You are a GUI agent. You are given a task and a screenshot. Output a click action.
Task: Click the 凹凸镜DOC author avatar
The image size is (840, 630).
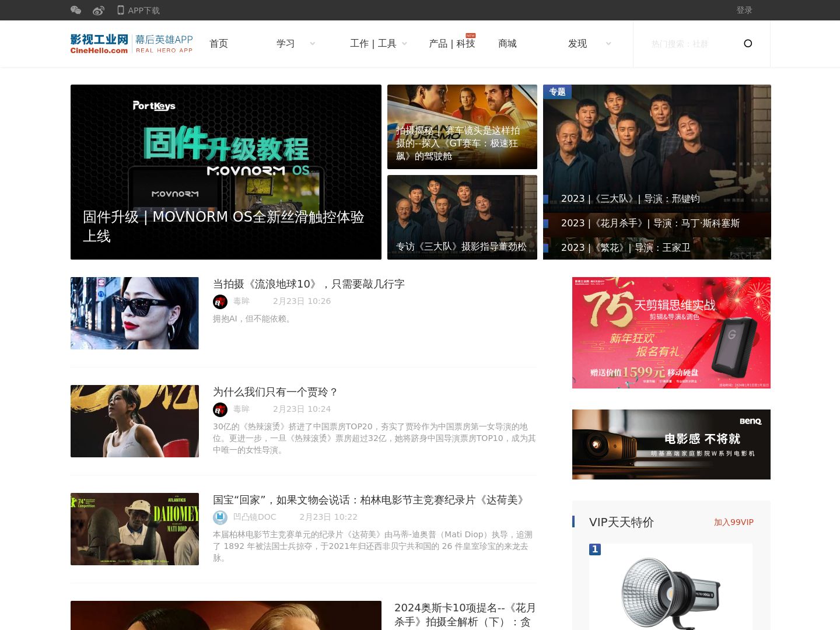(220, 517)
